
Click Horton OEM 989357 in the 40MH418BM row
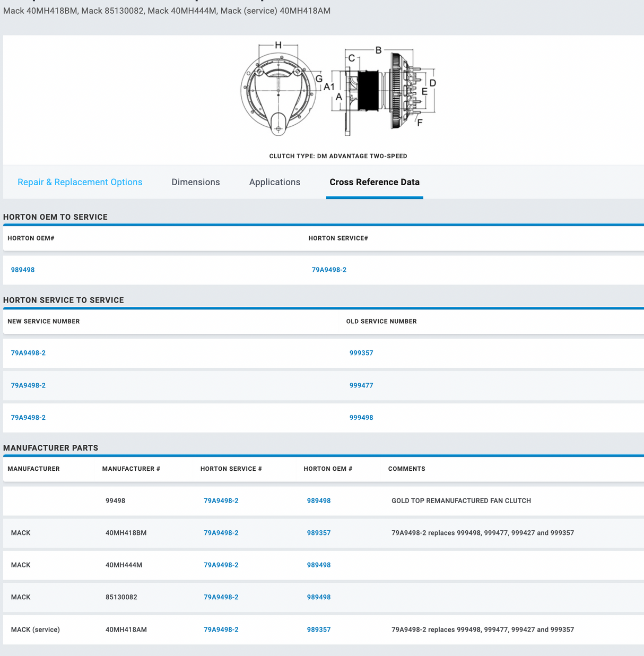318,533
